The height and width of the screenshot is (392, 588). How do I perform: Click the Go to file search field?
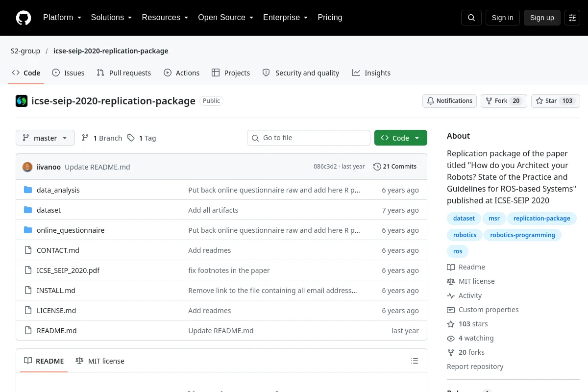tap(309, 138)
